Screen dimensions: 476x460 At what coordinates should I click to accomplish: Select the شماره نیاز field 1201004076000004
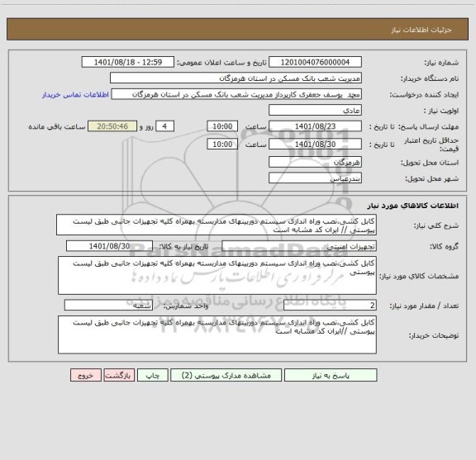point(315,62)
